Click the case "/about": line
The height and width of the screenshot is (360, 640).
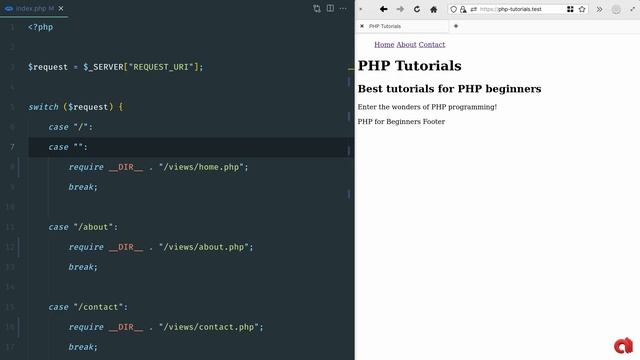83,227
